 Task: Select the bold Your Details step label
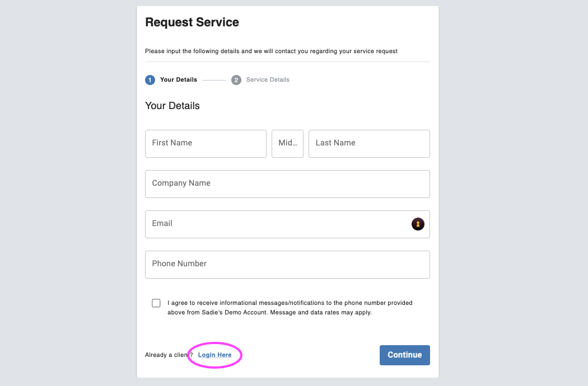pos(179,80)
